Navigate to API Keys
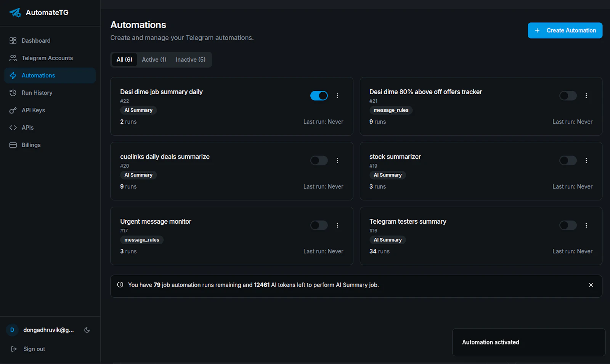Viewport: 610px width, 364px height. coord(50,110)
